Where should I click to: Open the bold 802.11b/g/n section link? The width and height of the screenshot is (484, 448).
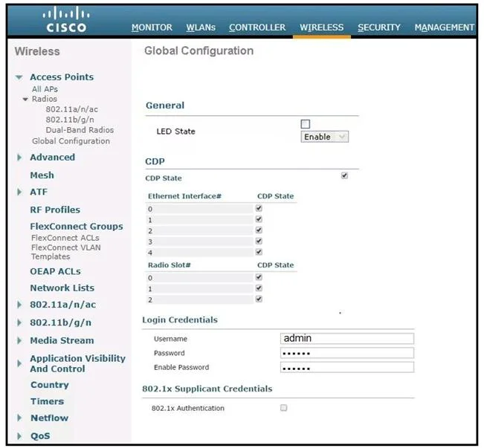[60, 322]
